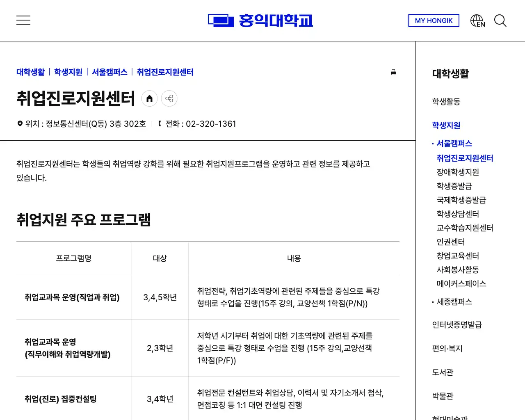Visit the 메이커스페이스 page
The height and width of the screenshot is (420, 525).
coord(461,283)
